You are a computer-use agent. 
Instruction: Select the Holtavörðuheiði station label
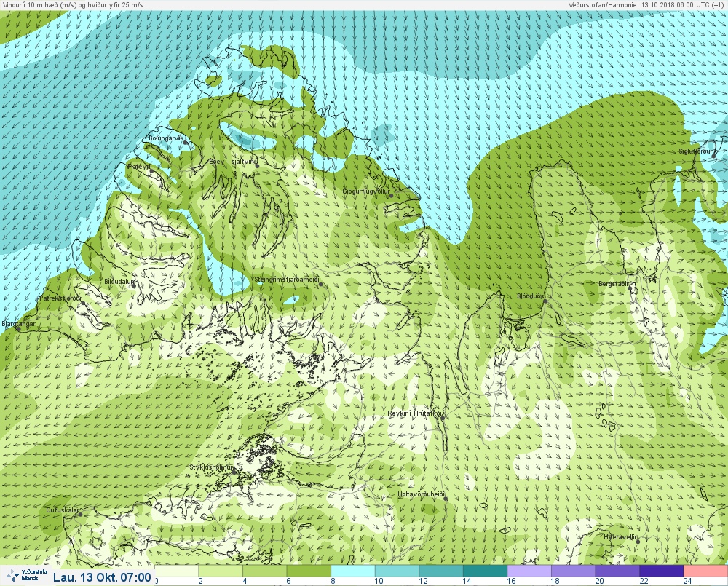coord(422,494)
